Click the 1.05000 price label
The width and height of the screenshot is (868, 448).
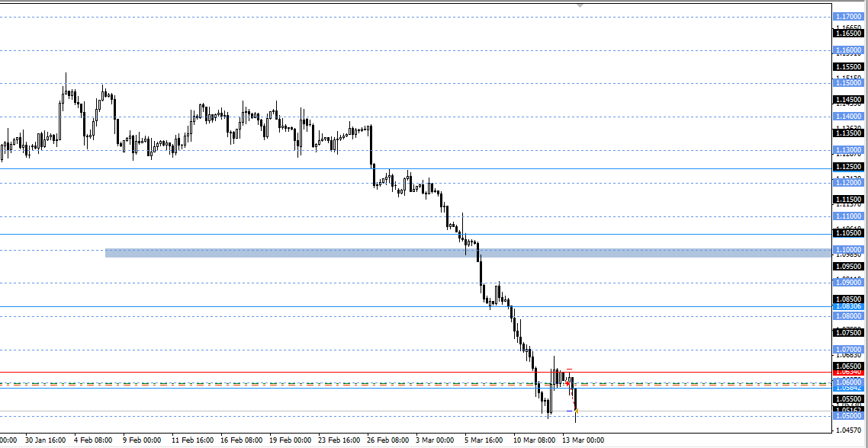coord(849,415)
